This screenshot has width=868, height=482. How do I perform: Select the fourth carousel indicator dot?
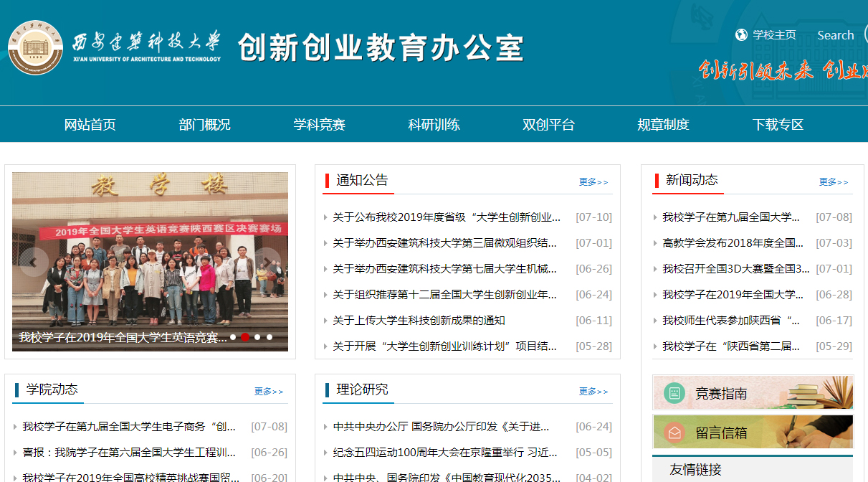(x=270, y=337)
